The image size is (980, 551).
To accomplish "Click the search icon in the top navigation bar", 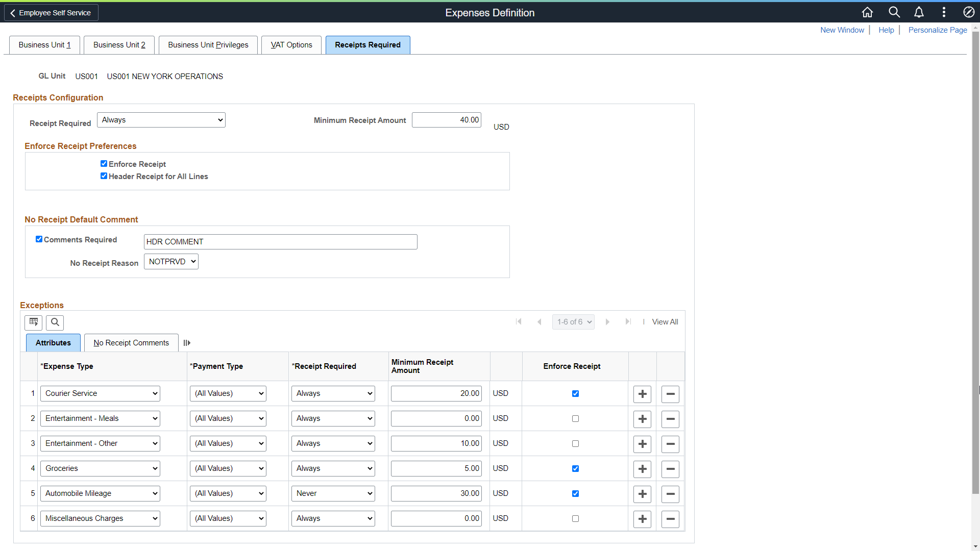I will pyautogui.click(x=894, y=12).
